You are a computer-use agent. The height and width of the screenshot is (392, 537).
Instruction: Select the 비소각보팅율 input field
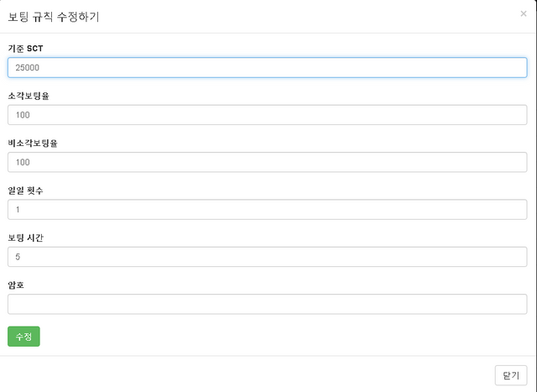point(267,162)
